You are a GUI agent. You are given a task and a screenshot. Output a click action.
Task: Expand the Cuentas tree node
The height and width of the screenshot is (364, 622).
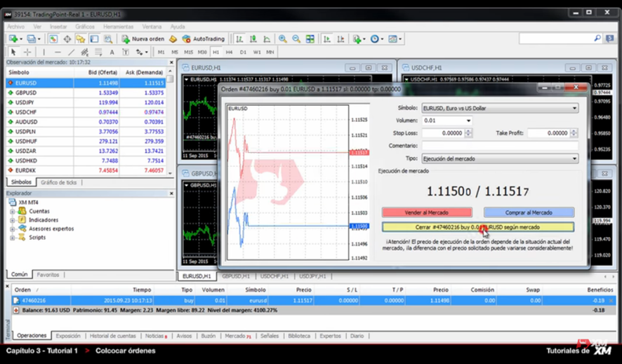pyautogui.click(x=13, y=212)
